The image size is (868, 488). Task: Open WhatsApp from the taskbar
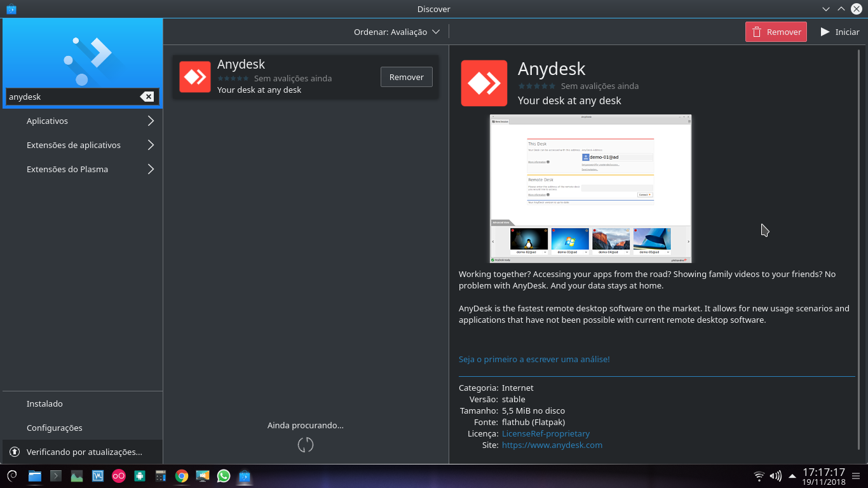224,475
